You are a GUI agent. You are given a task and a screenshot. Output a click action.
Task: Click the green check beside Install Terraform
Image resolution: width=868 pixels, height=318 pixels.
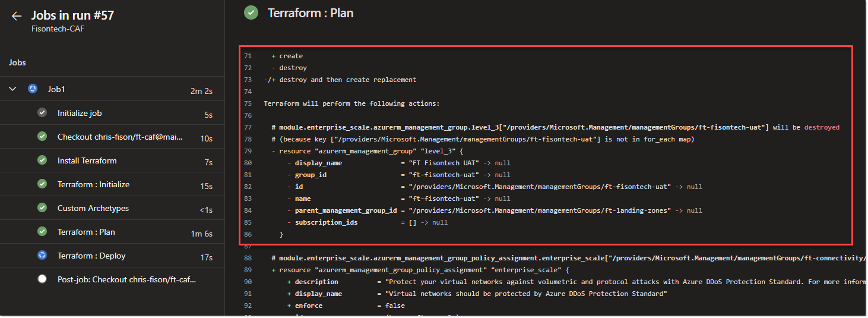[42, 160]
